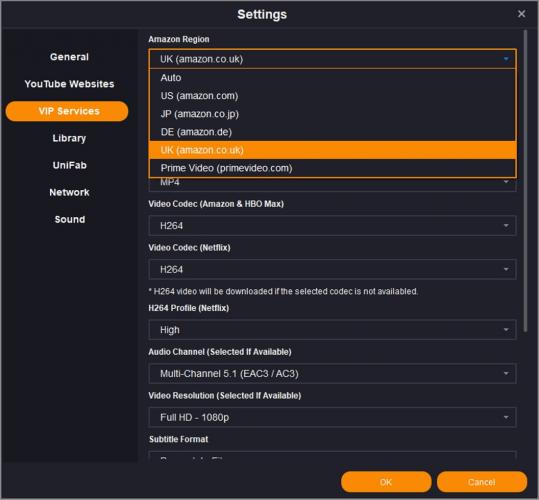Click the H264 Profile (Netflix) label
Viewport: 539px width, 500px height.
pyautogui.click(x=188, y=308)
